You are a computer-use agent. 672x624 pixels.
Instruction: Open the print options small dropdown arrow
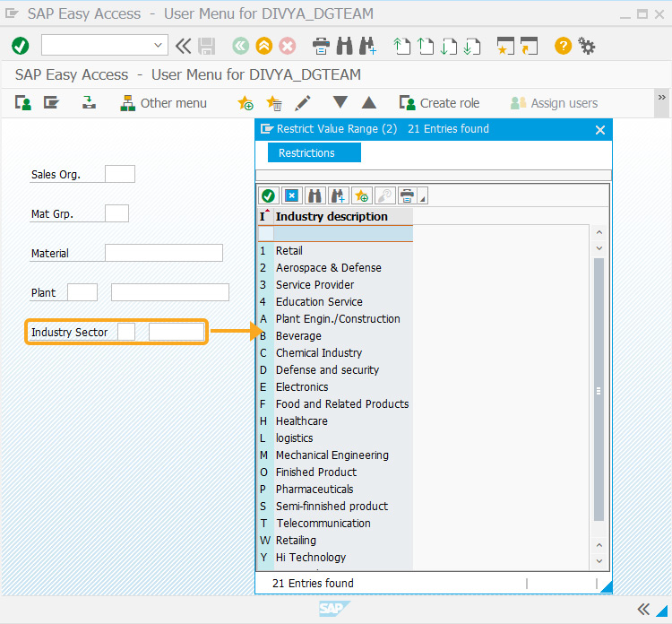(x=423, y=196)
